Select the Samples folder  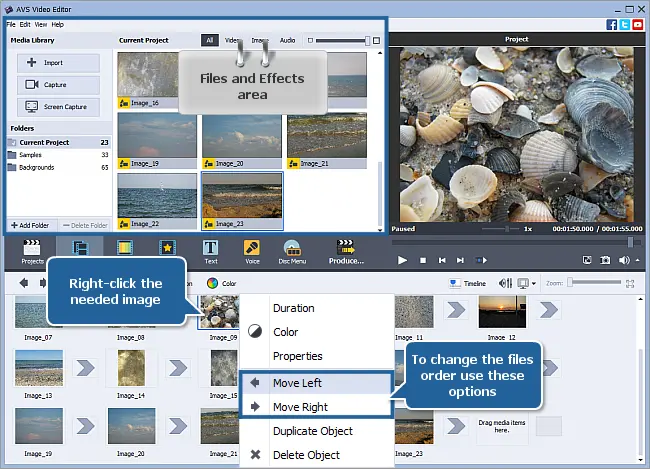click(x=59, y=155)
